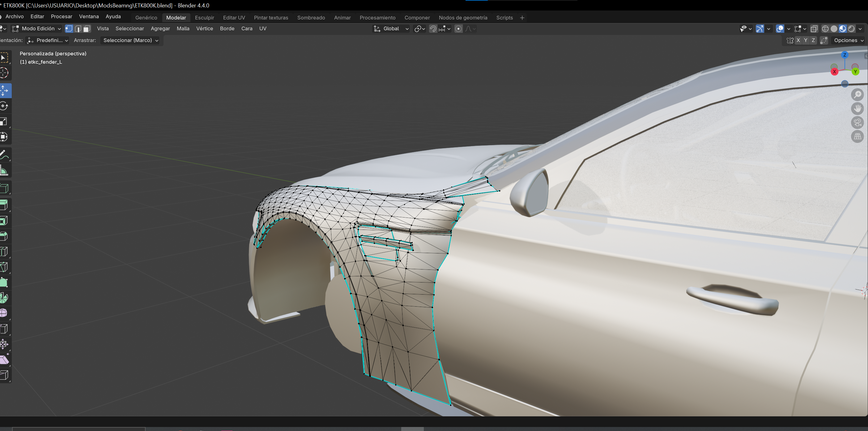Switch to the Esculpir workspace tab
This screenshot has height=431, width=868.
[x=204, y=18]
